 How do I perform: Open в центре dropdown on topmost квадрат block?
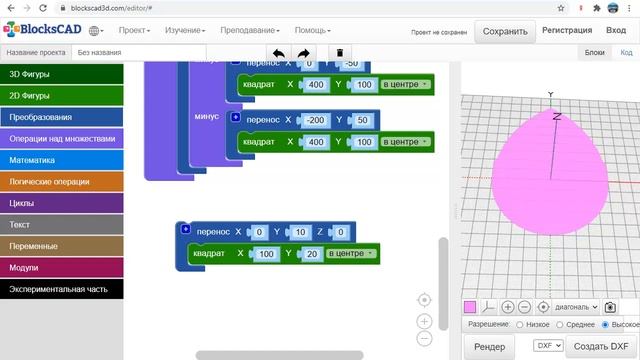point(405,84)
